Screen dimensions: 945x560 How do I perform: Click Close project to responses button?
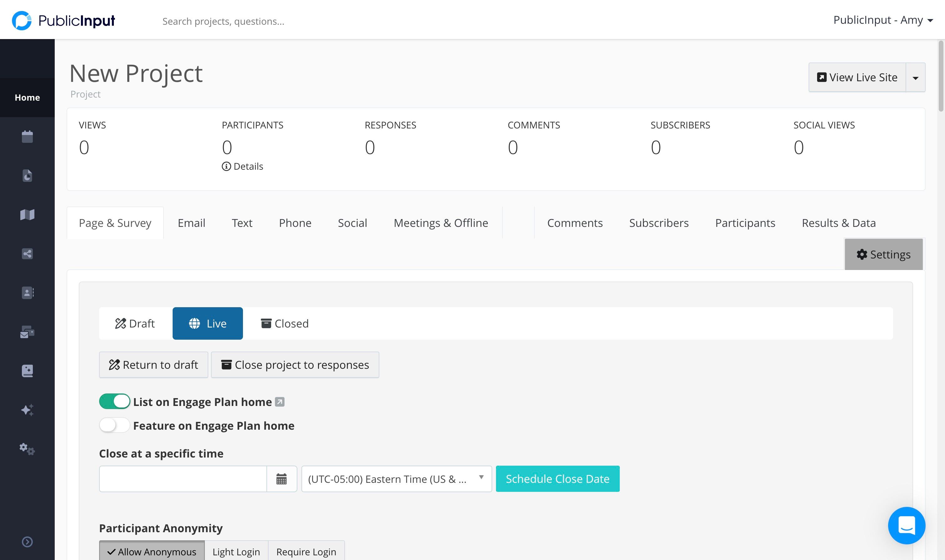click(x=295, y=365)
